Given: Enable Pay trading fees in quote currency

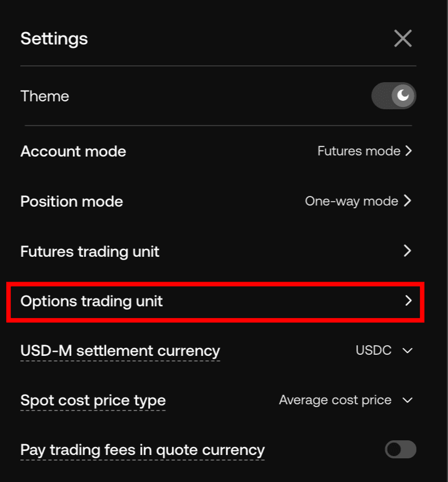Looking at the screenshot, I should pyautogui.click(x=400, y=449).
